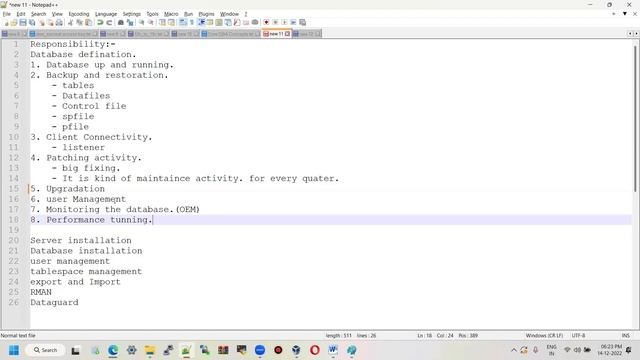Click the line 'Responsibility:-'
The height and width of the screenshot is (360, 640).
tap(73, 44)
